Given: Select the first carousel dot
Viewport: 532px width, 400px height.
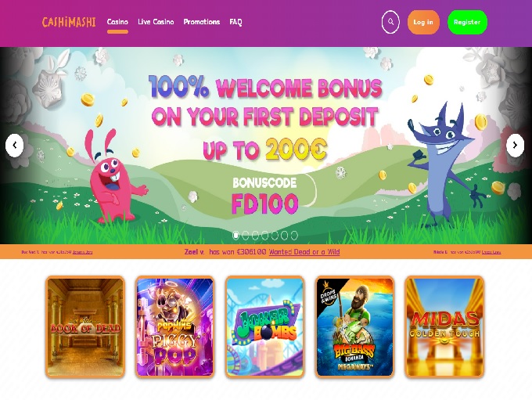Looking at the screenshot, I should 235,235.
